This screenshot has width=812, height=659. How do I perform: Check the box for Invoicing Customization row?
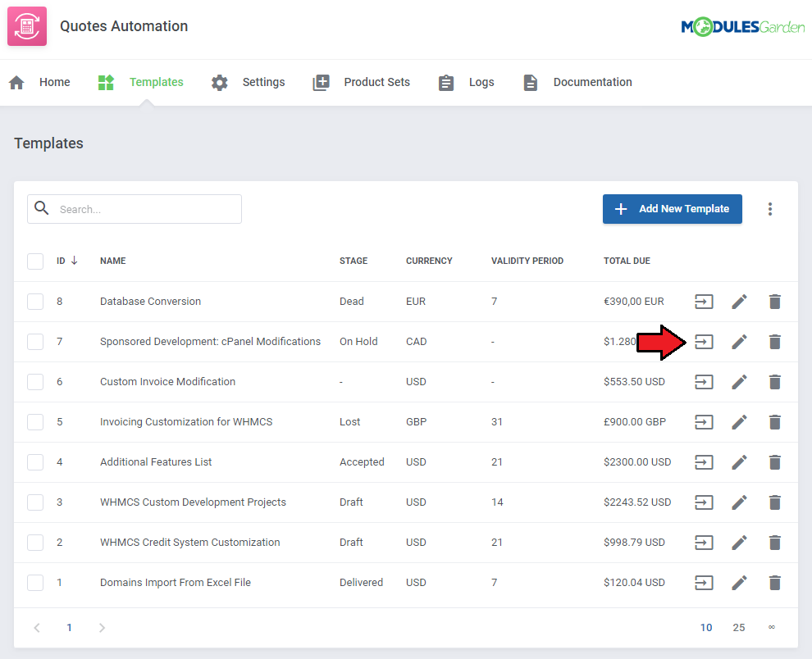(35, 422)
